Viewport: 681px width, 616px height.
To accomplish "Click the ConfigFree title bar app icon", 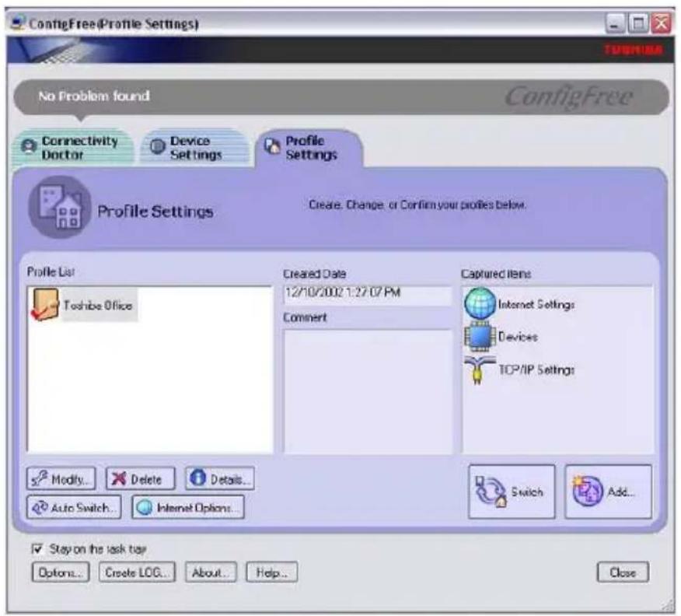I will point(18,23).
